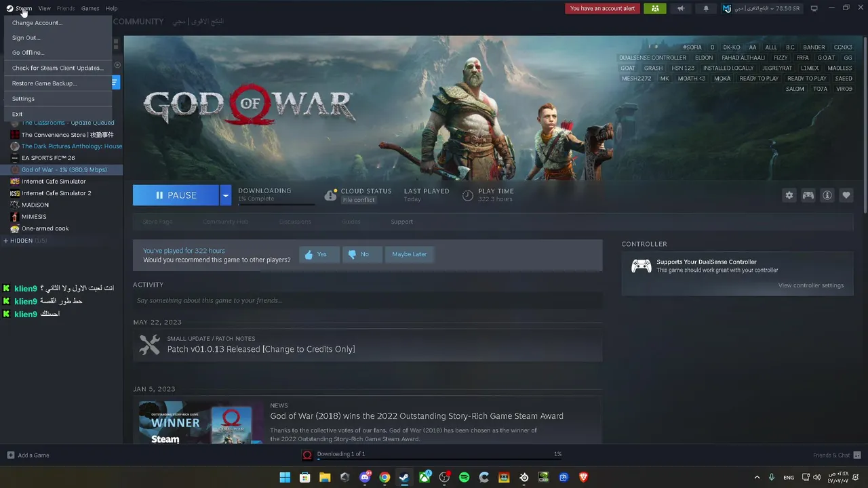Open the Games menu
The image size is (868, 488).
pos(90,8)
